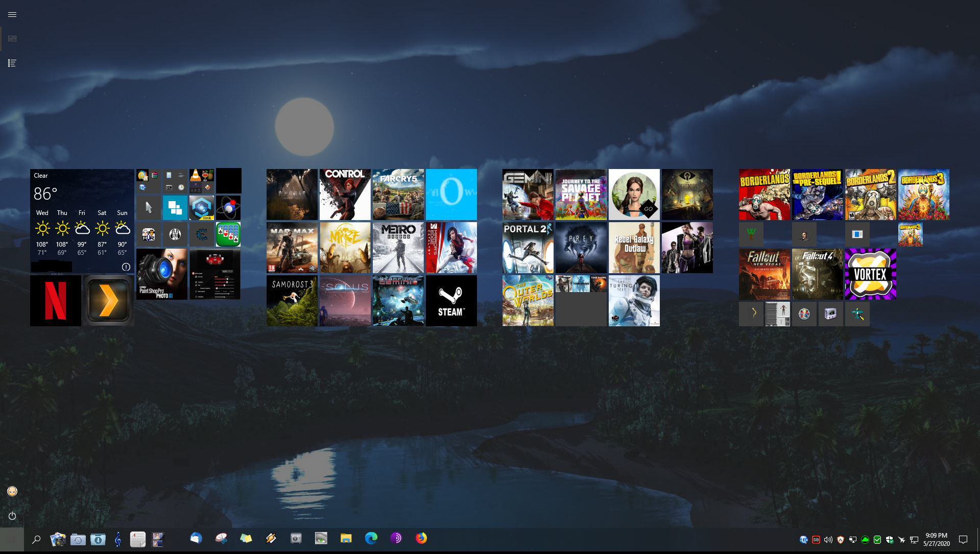Screen dimensions: 980x554
Task: Launch the Rebel Galaxy Outlaw tile
Action: pos(634,248)
